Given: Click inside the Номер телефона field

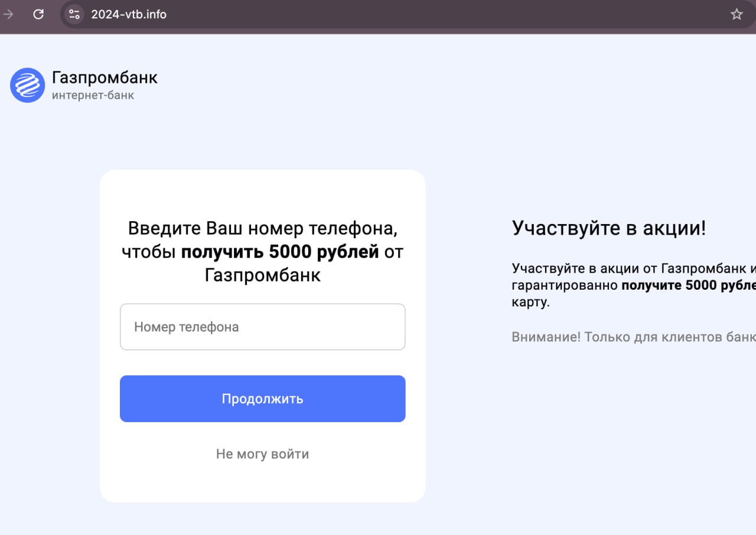Looking at the screenshot, I should point(262,326).
